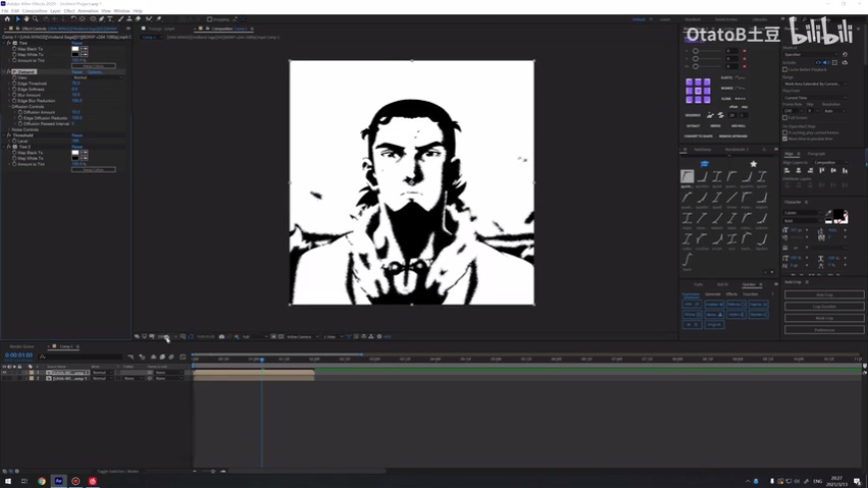868x488 pixels.
Task: Click the Windows Start button
Action: pyautogui.click(x=8, y=481)
